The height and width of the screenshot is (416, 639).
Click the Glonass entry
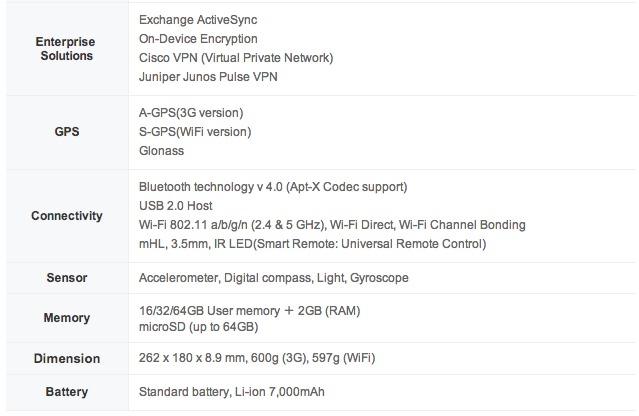162,150
